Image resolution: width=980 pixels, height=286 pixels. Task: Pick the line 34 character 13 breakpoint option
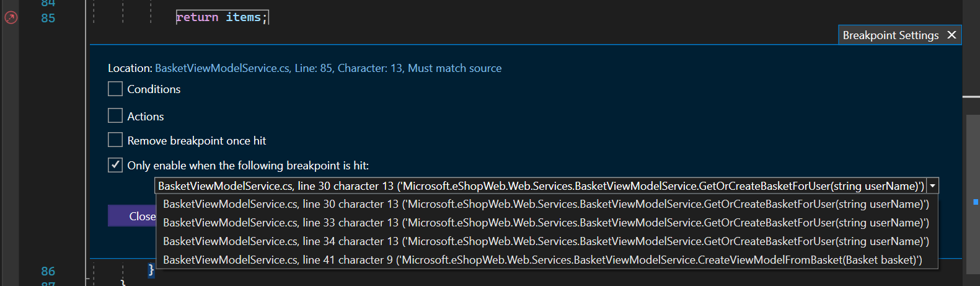[x=545, y=241]
